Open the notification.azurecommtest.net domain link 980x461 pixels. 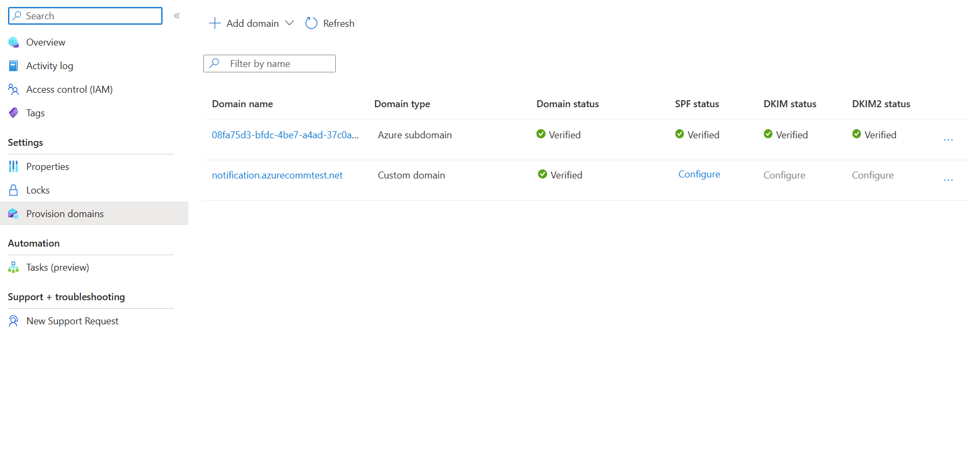coord(277,175)
